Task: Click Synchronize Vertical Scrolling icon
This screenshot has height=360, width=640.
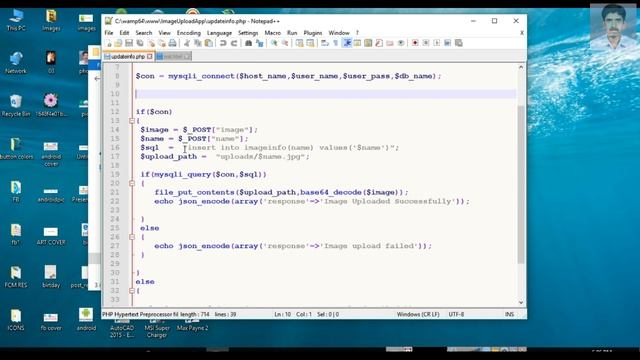Action: tap(300, 43)
